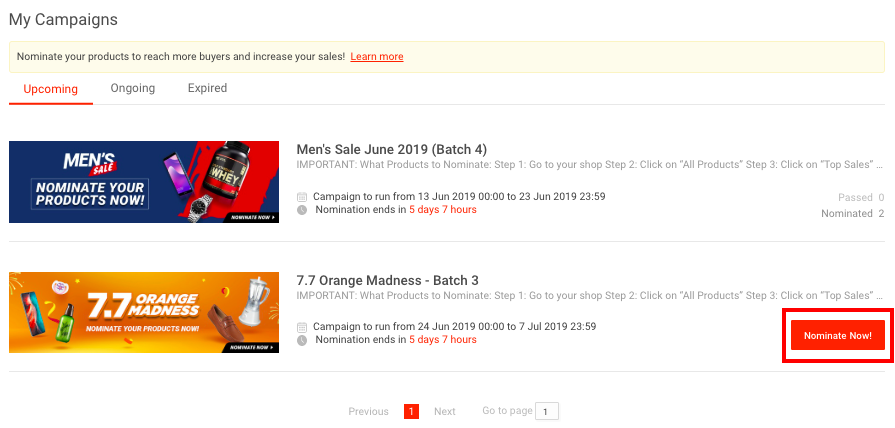The width and height of the screenshot is (895, 428).
Task: Select the Expired tab
Action: [x=207, y=88]
